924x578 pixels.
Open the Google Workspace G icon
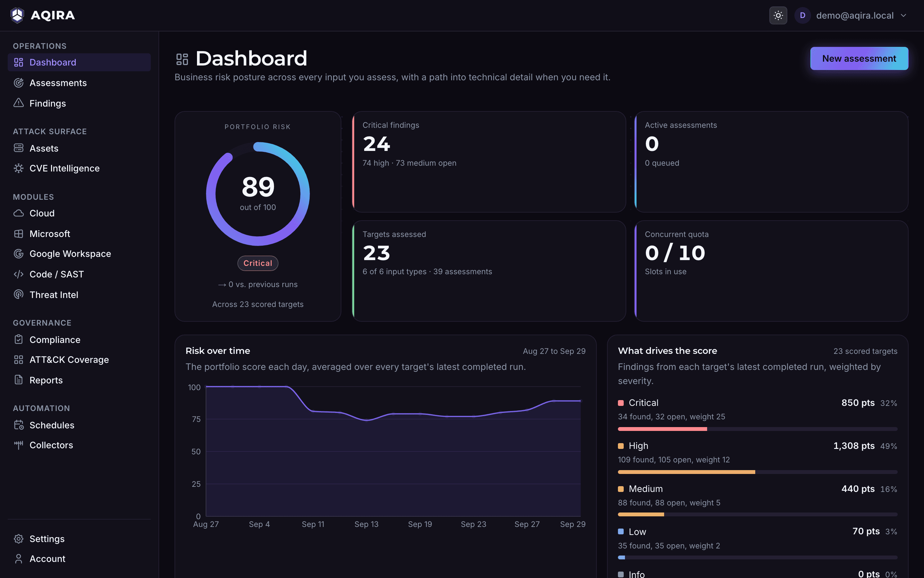19,253
